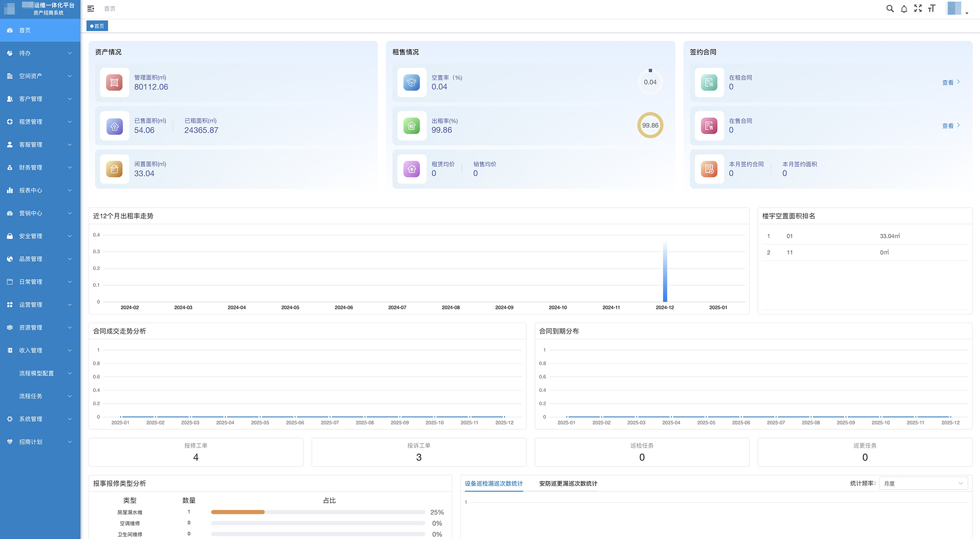This screenshot has height=539, width=980.
Task: Open the 统计频率 月度 dropdown
Action: pos(923,483)
